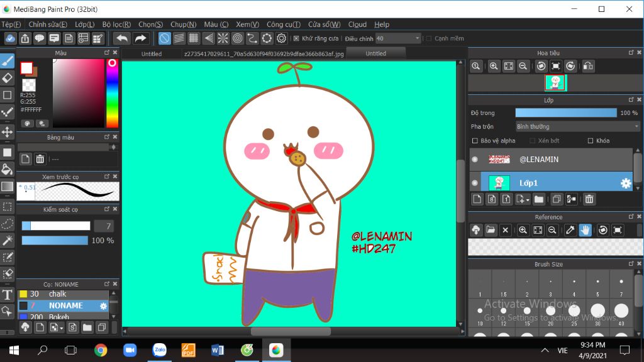Enable radial snap guide
Viewport: 644px width, 362px height.
click(x=223, y=38)
